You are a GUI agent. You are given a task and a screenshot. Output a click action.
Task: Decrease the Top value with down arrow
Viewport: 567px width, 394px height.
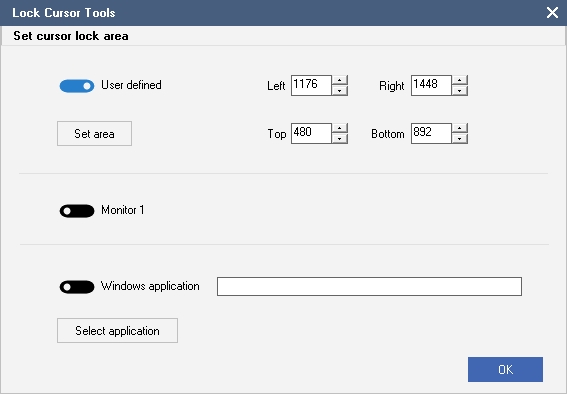pyautogui.click(x=340, y=138)
